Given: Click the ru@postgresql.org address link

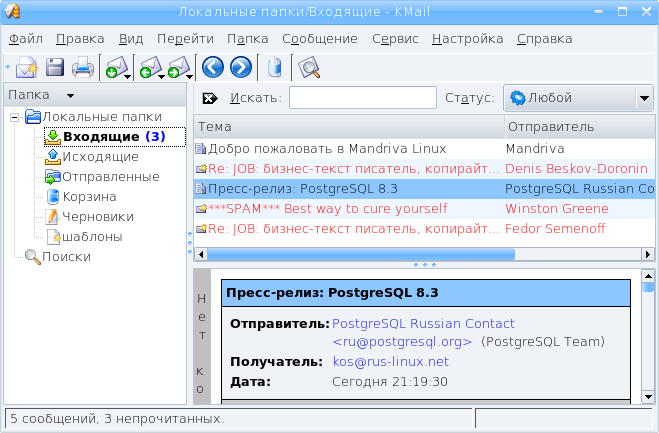Looking at the screenshot, I should coord(402,342).
